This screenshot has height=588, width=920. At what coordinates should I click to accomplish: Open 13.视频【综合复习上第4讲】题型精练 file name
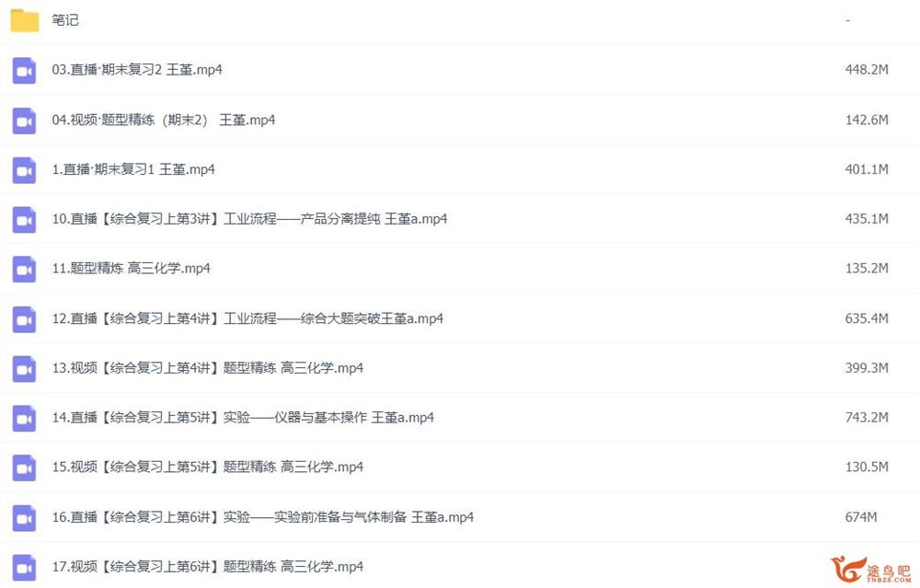(208, 368)
